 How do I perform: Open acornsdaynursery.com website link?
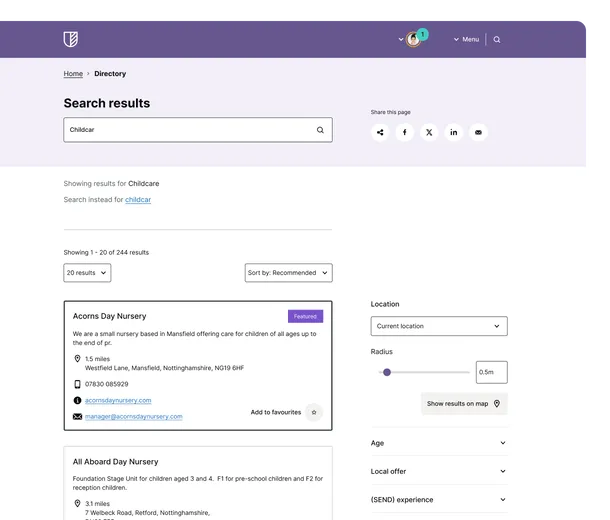tap(118, 400)
